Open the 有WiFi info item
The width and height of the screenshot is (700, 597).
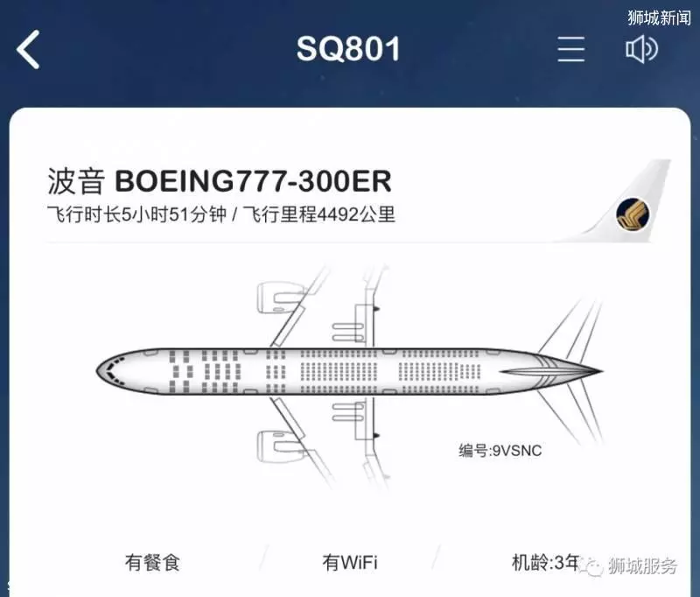point(349,562)
